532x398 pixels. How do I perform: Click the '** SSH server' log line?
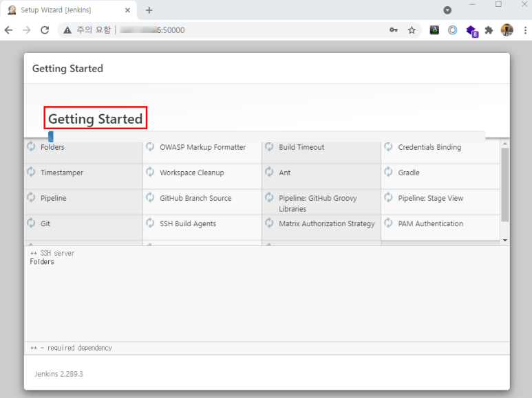[x=52, y=253]
